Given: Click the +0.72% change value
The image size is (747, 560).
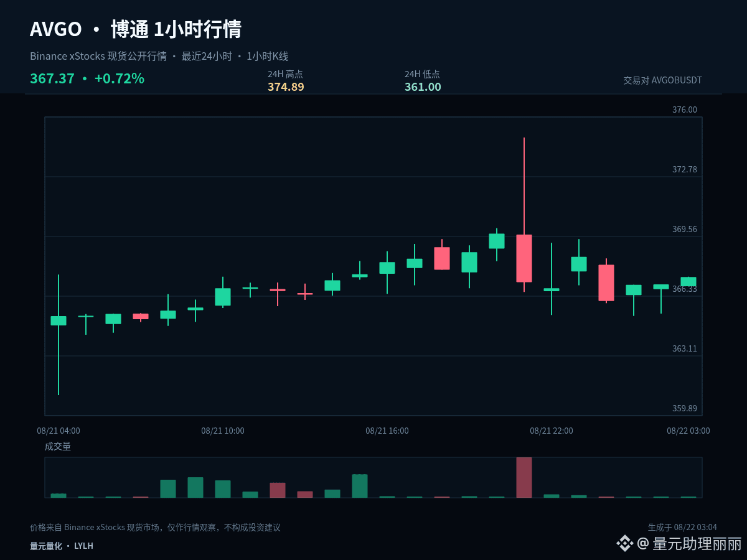Looking at the screenshot, I should (120, 78).
